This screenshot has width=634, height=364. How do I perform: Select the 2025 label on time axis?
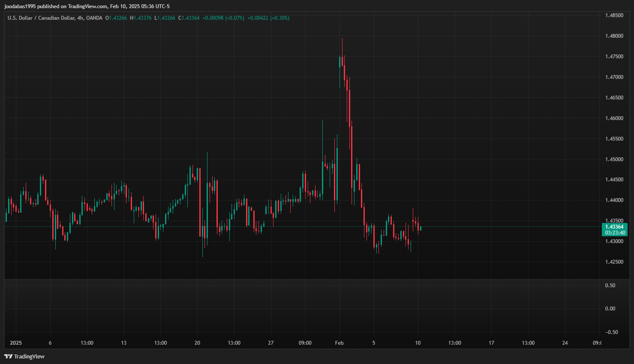click(x=16, y=343)
